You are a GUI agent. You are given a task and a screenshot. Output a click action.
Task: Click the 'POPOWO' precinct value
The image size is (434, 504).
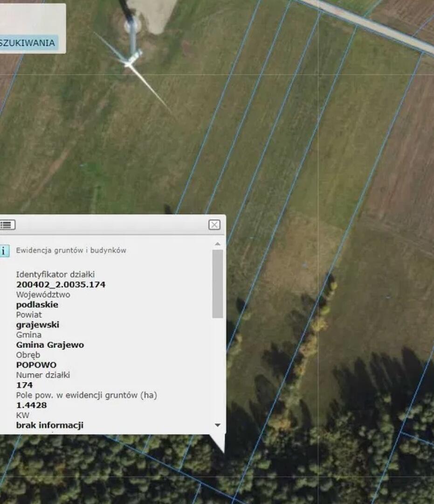[x=36, y=365]
